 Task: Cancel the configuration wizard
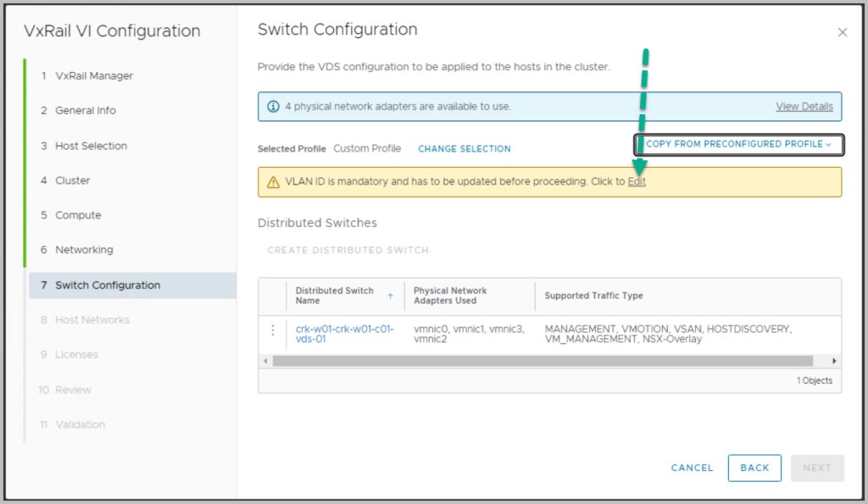(x=692, y=468)
